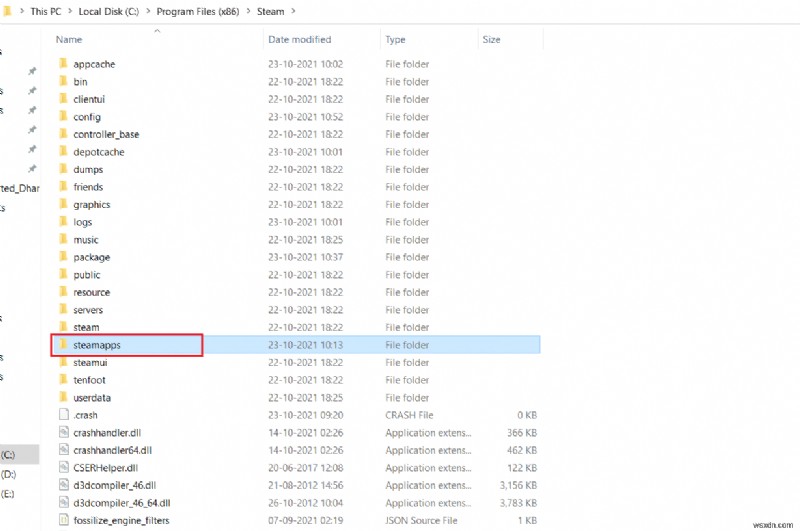Sort by the Name column header

(68, 39)
